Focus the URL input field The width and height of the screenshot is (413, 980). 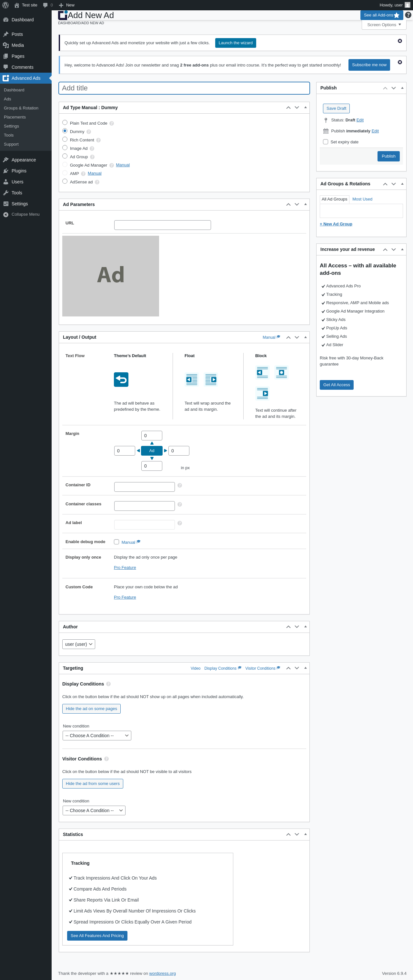[x=162, y=225]
